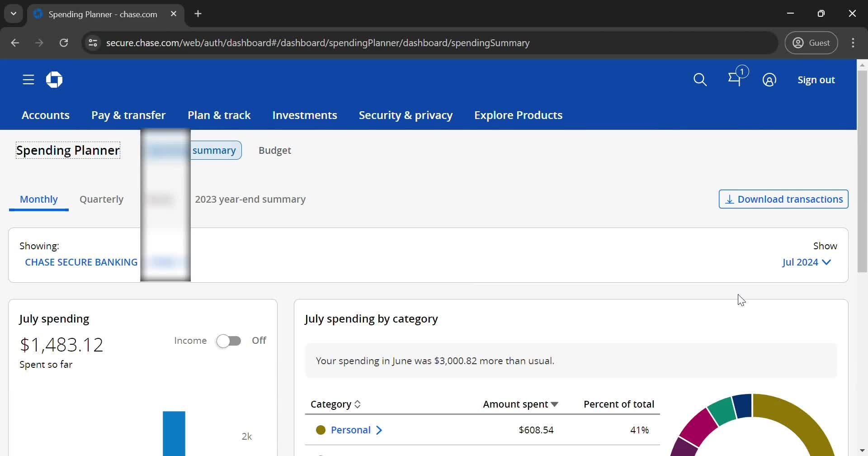Open the search magnifier icon
Viewport: 868px width, 456px height.
(x=700, y=80)
